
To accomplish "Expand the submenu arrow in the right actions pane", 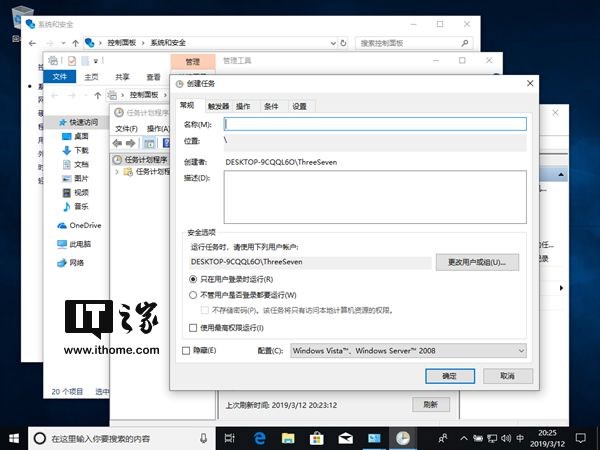I will point(561,288).
